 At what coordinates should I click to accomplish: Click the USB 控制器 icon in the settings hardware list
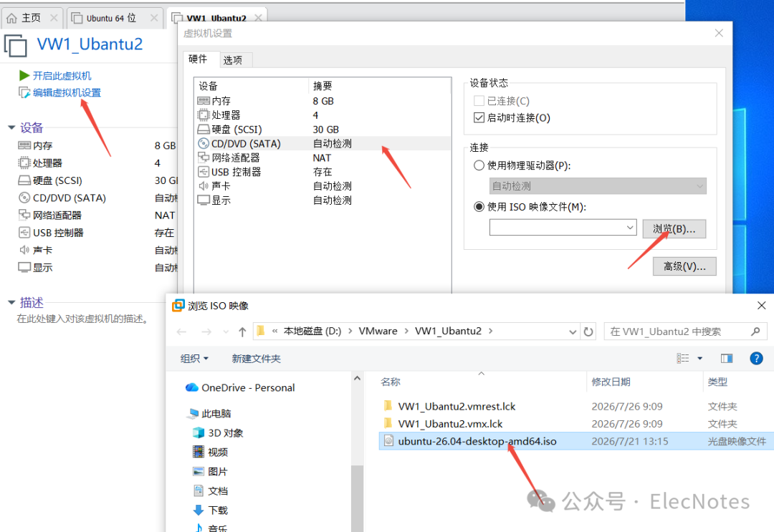204,172
